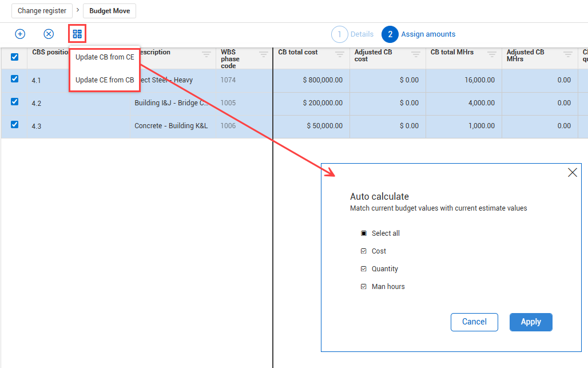Toggle the Quantity checkbox in dialog
Image resolution: width=588 pixels, height=368 pixels.
point(364,269)
